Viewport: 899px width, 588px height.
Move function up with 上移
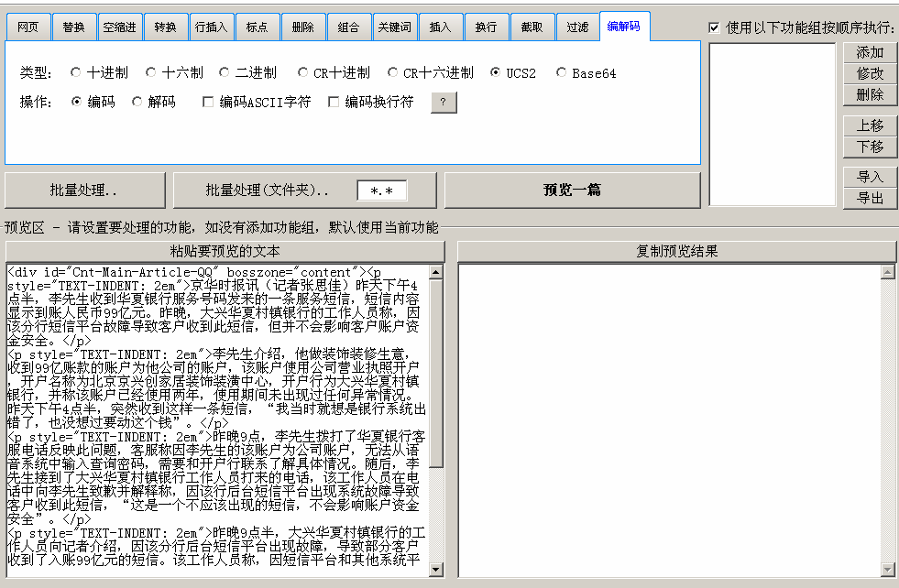(870, 125)
